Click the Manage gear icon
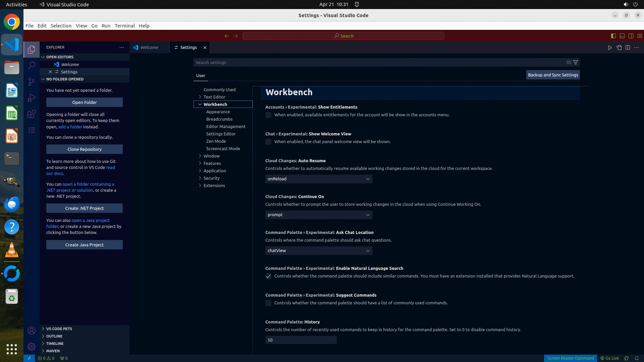Viewport: 644px width, 362px height. 32,347
